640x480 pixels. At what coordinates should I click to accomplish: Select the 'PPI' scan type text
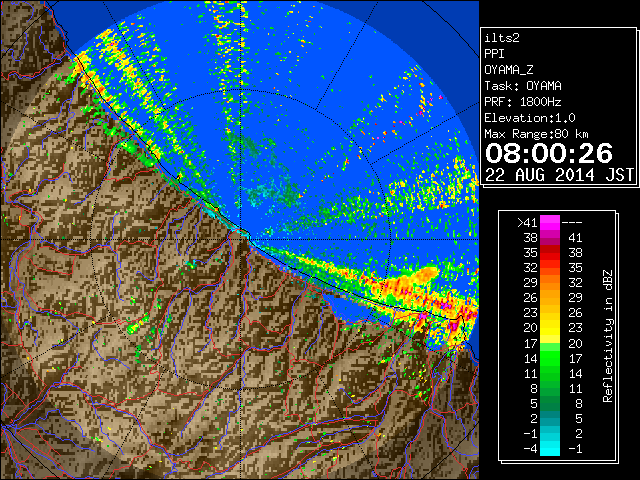(x=494, y=54)
